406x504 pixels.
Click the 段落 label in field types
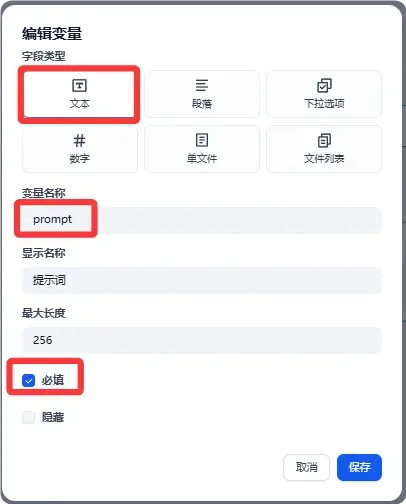[202, 104]
